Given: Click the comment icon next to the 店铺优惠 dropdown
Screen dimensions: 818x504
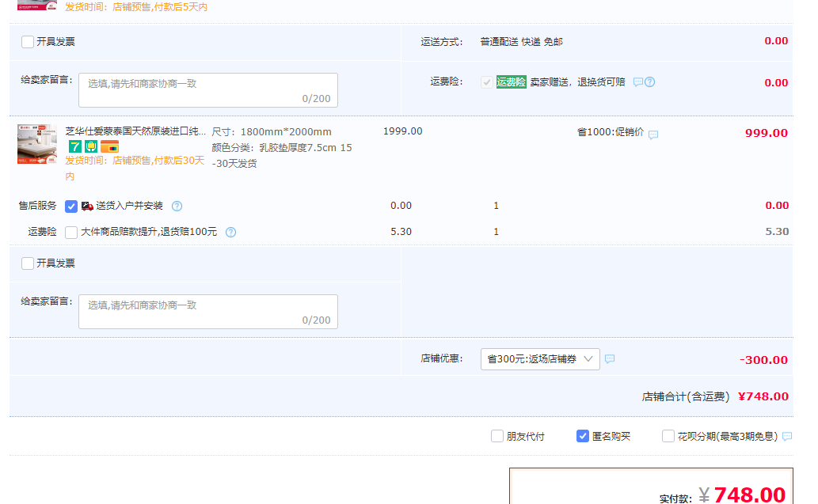Looking at the screenshot, I should point(610,358).
